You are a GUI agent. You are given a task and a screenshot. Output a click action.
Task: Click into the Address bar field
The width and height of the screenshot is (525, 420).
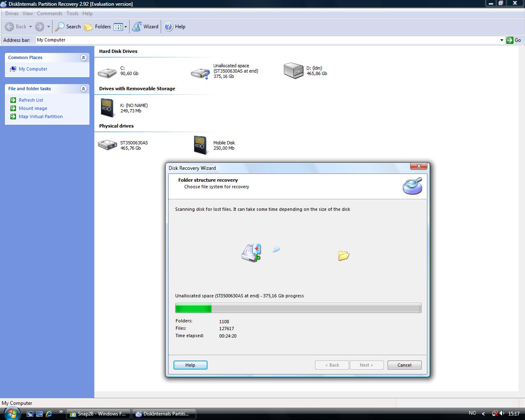267,40
